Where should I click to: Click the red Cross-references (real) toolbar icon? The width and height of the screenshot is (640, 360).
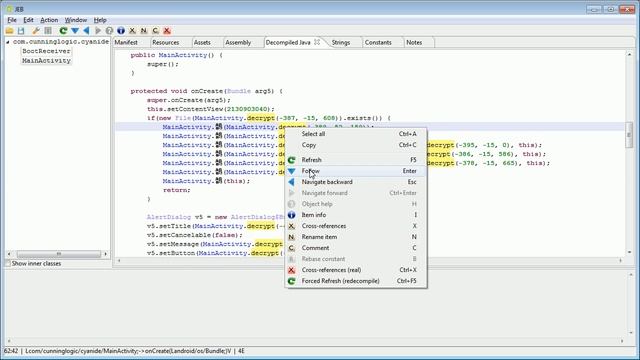coord(167,31)
